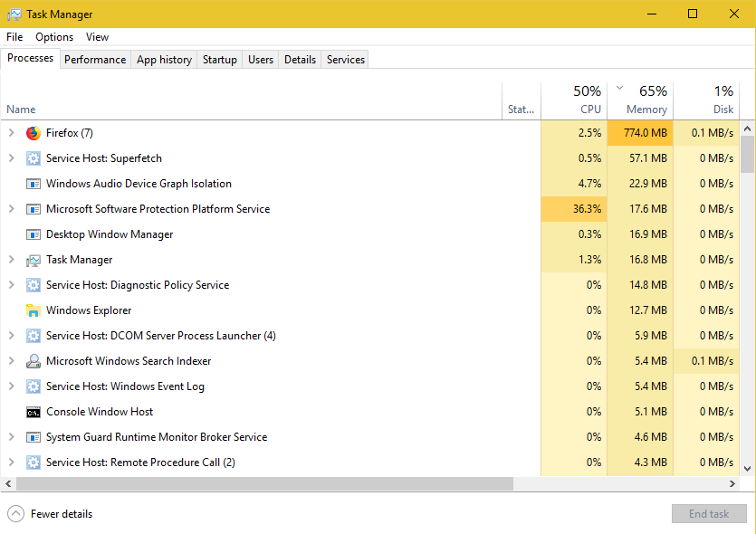Expand Service Host: Diagnostic Policy Service

point(12,285)
